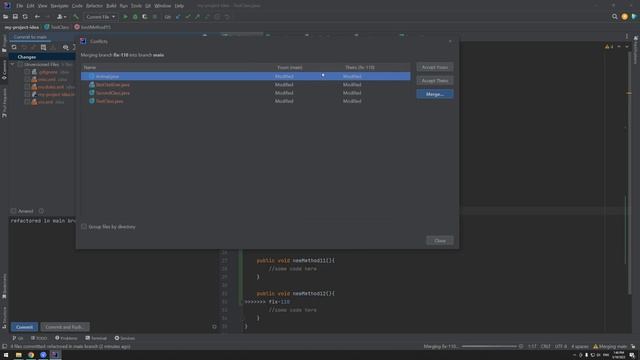Viewport: 640px width, 360px height.
Task: Open the Services tool window tab
Action: click(124, 338)
